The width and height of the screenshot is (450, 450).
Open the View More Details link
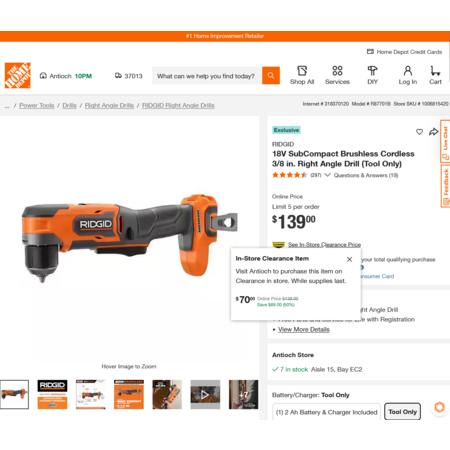304,329
